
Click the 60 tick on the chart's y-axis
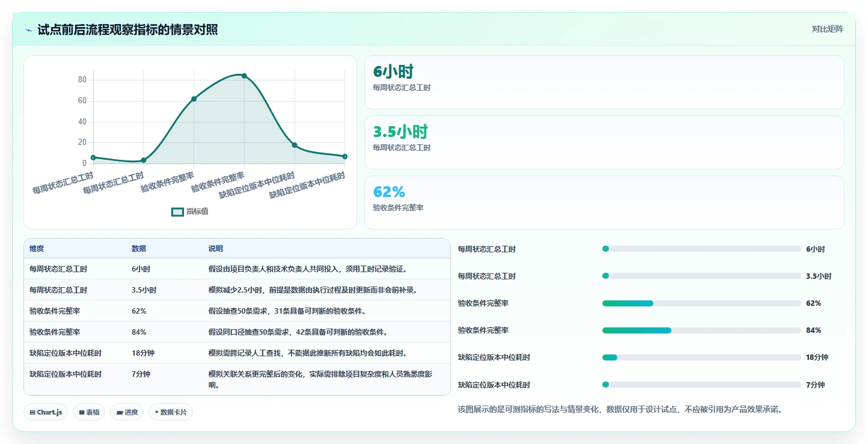point(82,101)
